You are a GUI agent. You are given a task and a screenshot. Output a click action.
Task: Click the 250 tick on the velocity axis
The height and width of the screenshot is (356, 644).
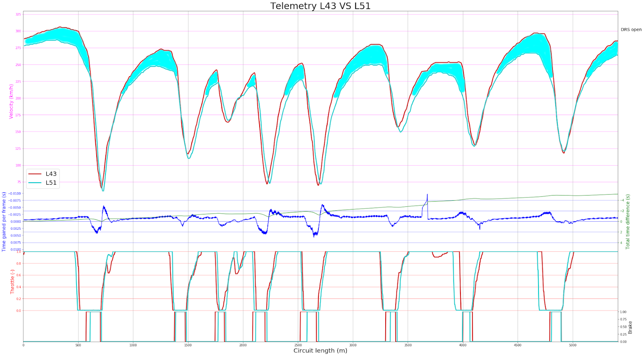point(18,65)
